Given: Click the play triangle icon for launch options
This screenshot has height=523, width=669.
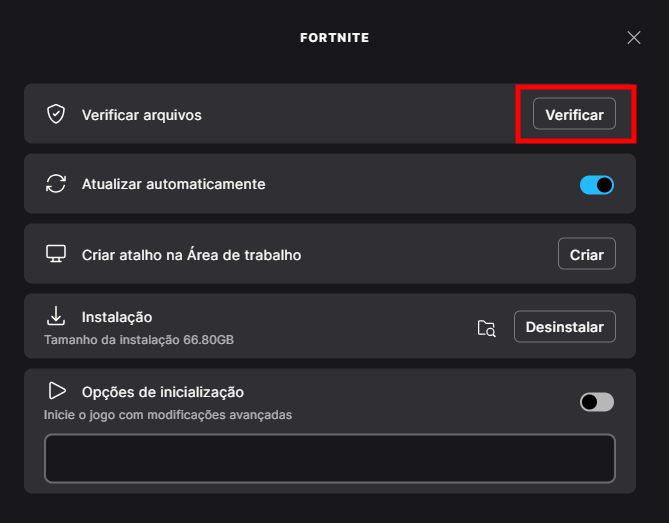Looking at the screenshot, I should 56,391.
